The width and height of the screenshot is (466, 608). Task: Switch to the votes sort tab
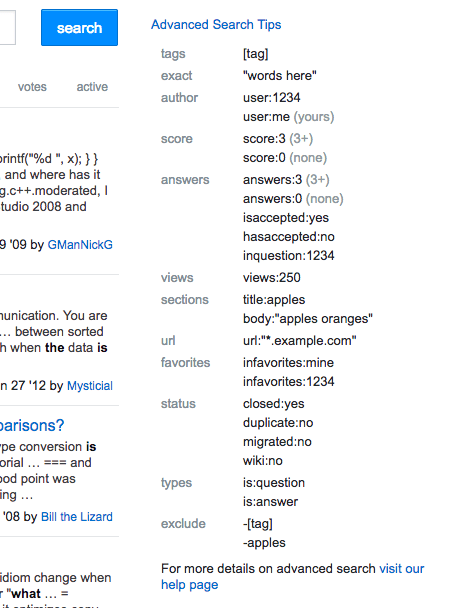(32, 87)
